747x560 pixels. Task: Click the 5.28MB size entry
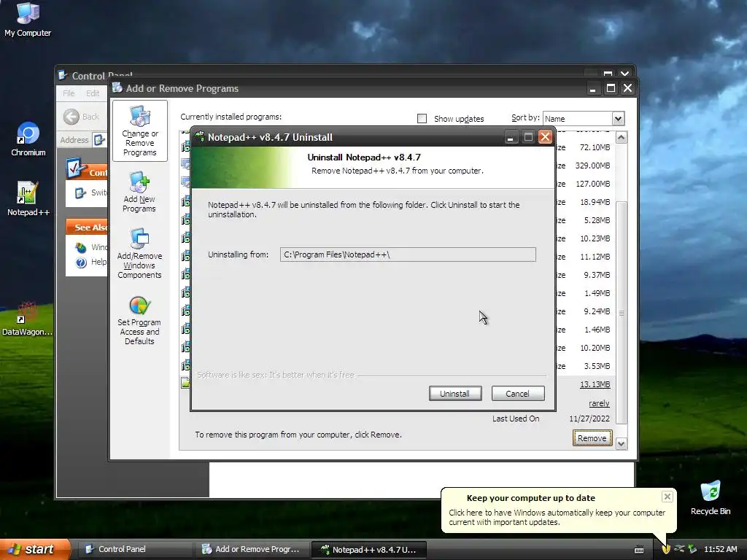point(597,220)
